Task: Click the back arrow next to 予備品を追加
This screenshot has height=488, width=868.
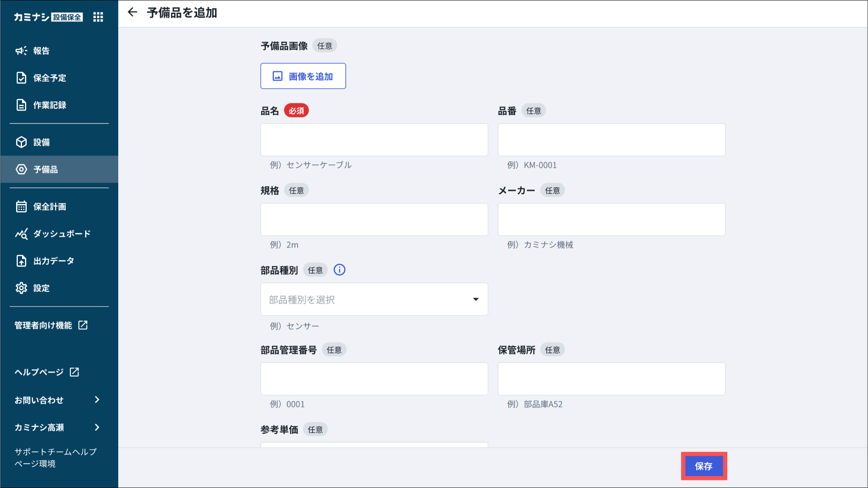Action: coord(132,12)
